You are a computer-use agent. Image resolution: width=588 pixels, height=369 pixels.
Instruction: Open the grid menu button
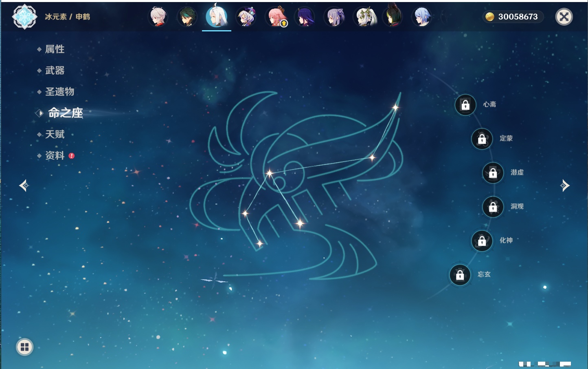(x=24, y=347)
